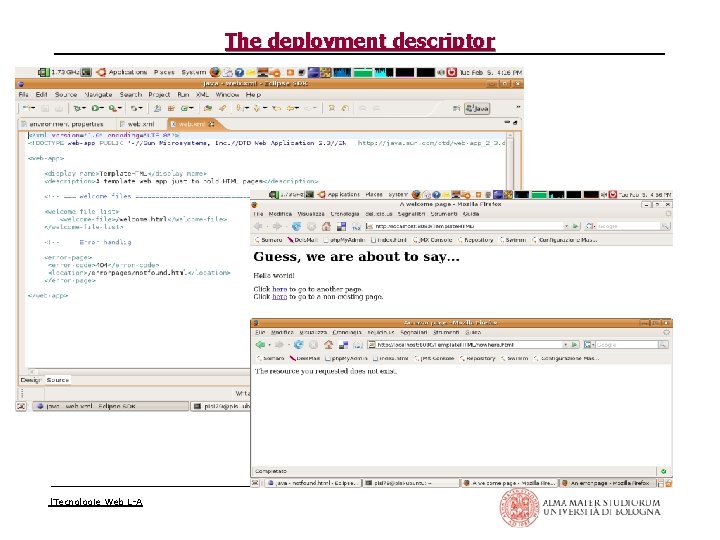Click JMX Console bookmark in welcome page Firefox
This screenshot has width=720, height=540.
[x=432, y=240]
